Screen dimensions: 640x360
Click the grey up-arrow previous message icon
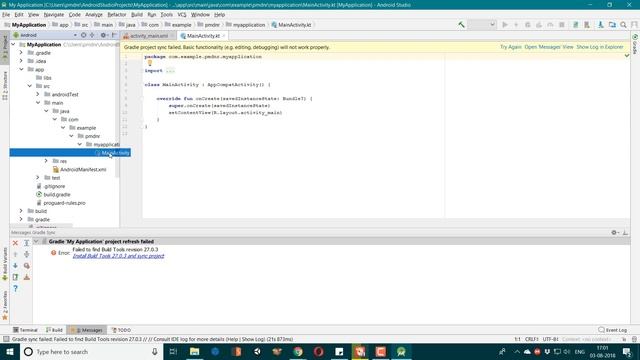click(15, 254)
